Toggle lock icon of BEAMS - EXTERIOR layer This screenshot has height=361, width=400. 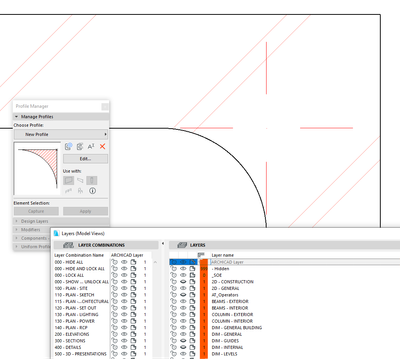click(x=173, y=301)
